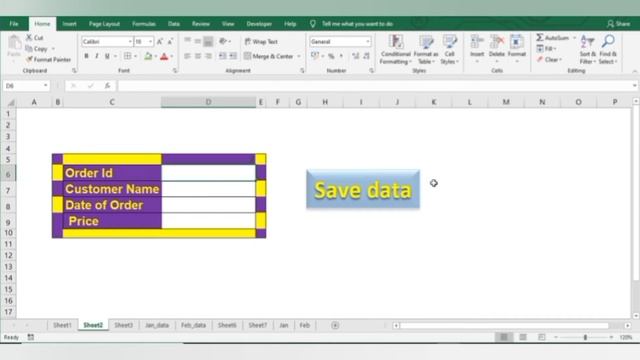Increase font size with larger A
The image size is (640, 360).
click(x=160, y=42)
